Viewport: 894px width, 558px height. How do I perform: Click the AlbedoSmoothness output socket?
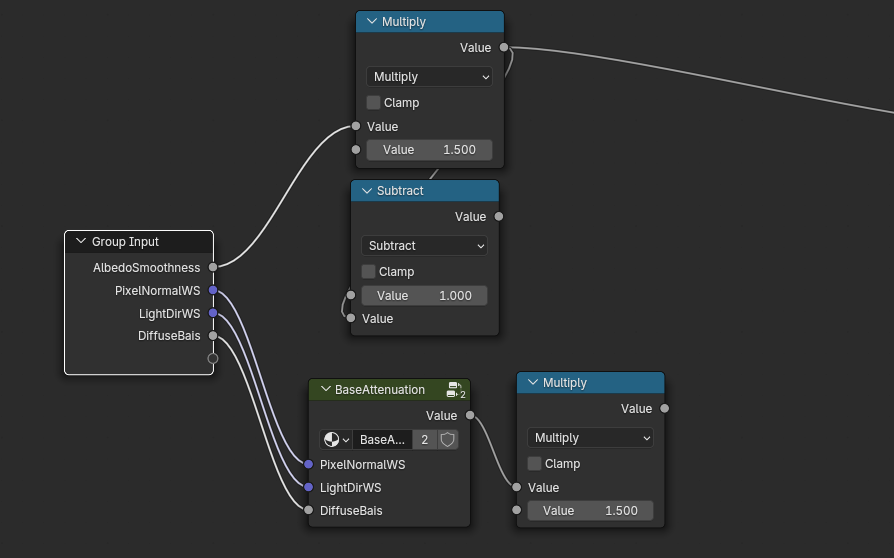click(213, 267)
